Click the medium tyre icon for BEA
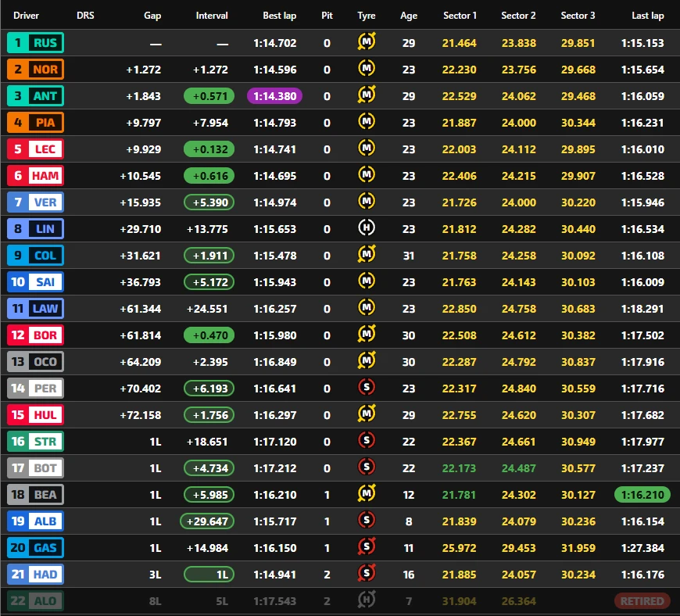Viewport: 680px width, 616px height. point(367,493)
